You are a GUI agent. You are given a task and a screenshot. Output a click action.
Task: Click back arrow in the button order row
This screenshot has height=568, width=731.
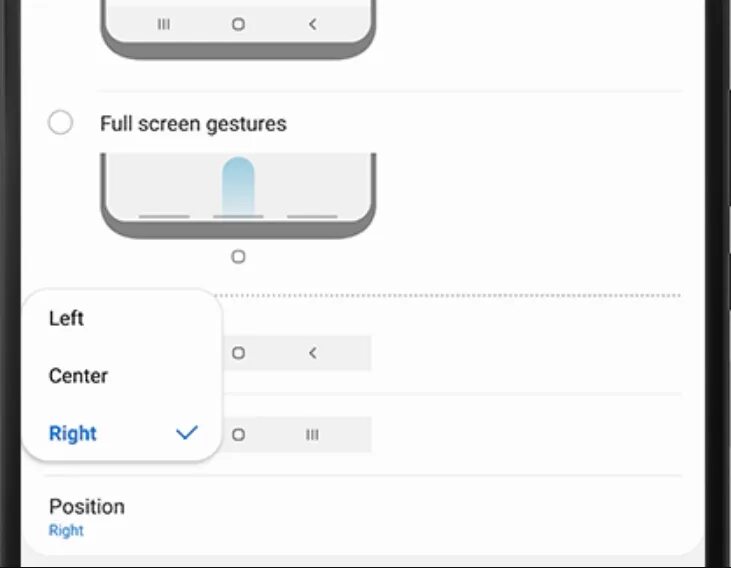[x=312, y=353]
